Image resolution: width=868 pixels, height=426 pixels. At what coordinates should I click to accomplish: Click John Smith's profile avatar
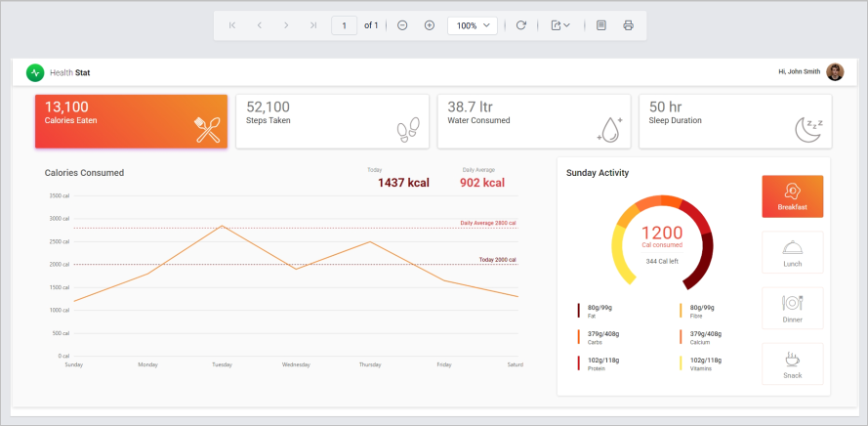click(835, 72)
